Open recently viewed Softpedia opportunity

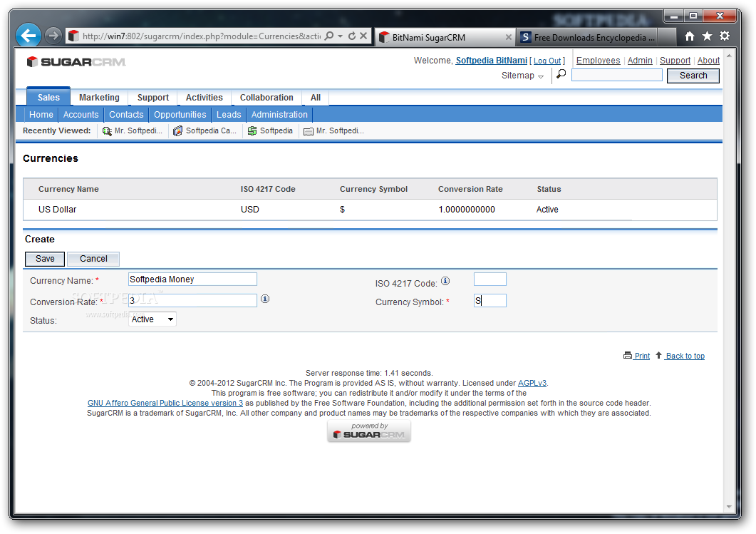coord(270,130)
